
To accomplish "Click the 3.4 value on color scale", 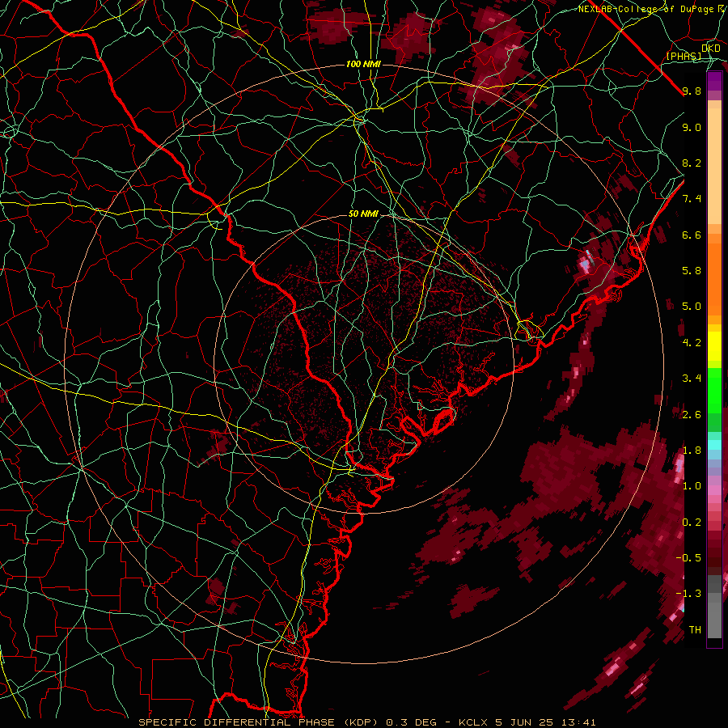I will [x=692, y=379].
